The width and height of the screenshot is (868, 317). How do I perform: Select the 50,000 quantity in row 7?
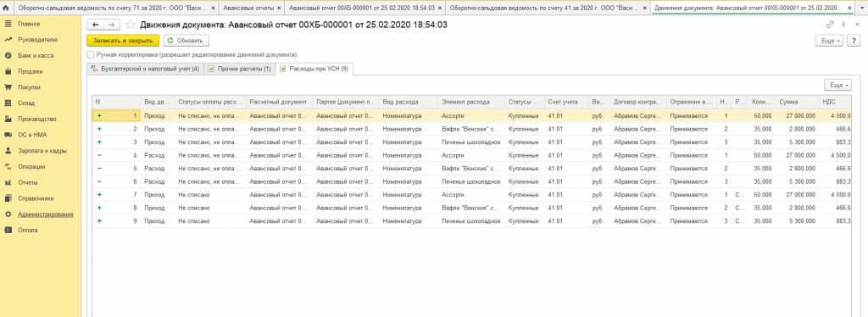(762, 195)
